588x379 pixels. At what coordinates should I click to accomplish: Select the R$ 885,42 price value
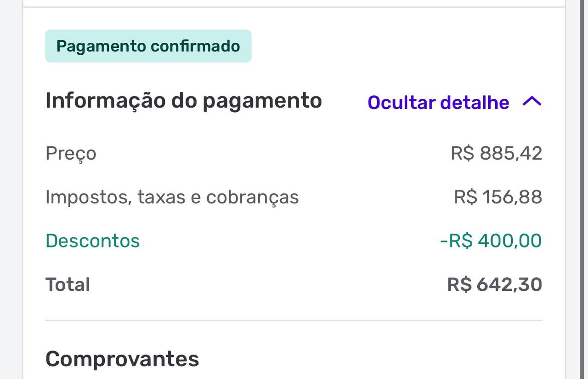click(x=497, y=153)
